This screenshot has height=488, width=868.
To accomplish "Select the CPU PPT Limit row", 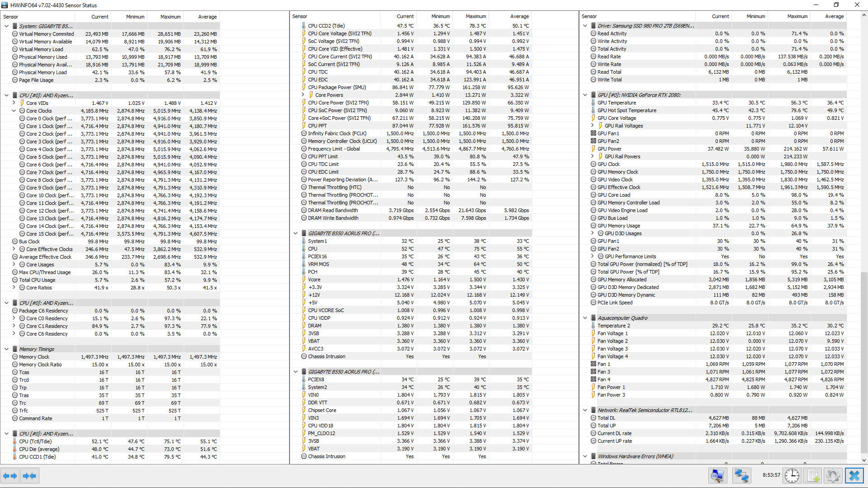I will pyautogui.click(x=411, y=156).
